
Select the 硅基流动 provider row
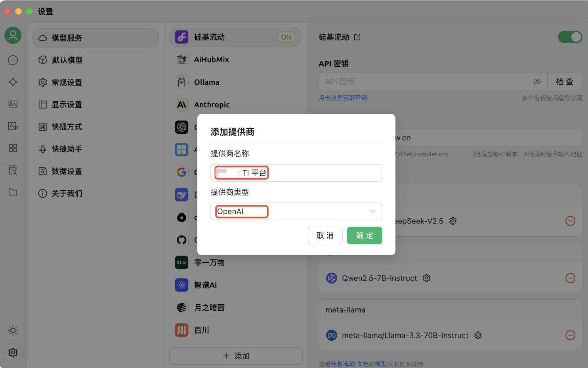(x=235, y=37)
